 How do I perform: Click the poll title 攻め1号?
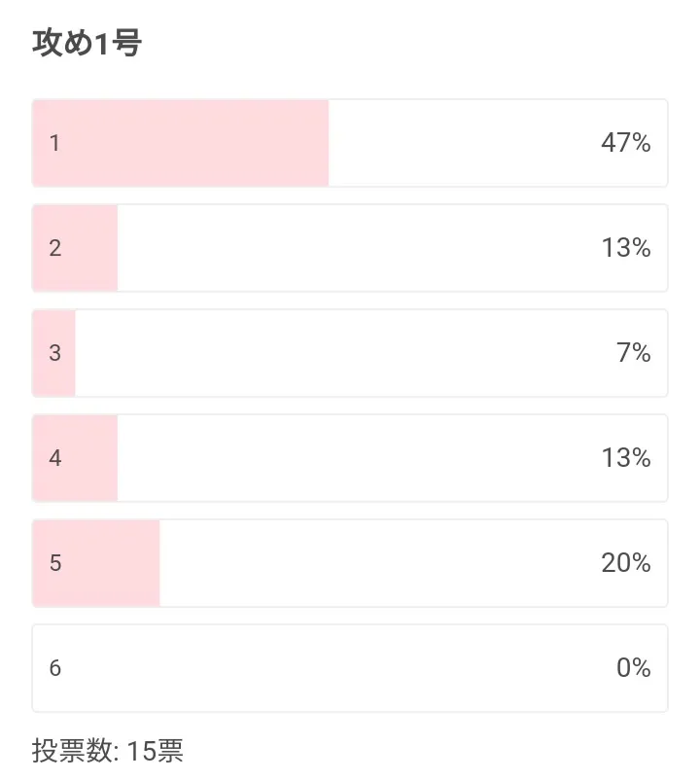click(87, 43)
